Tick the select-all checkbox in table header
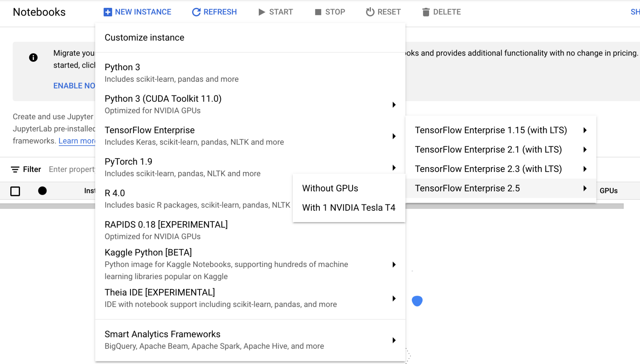Viewport: 640px width, 364px height. point(15,191)
